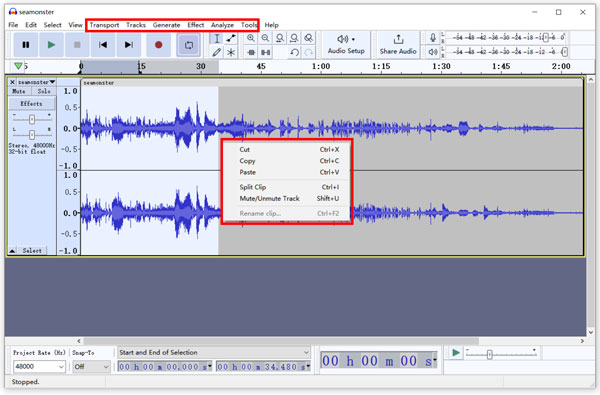Select the Multi-tool asterisk icon
The height and width of the screenshot is (395, 600).
pos(231,52)
